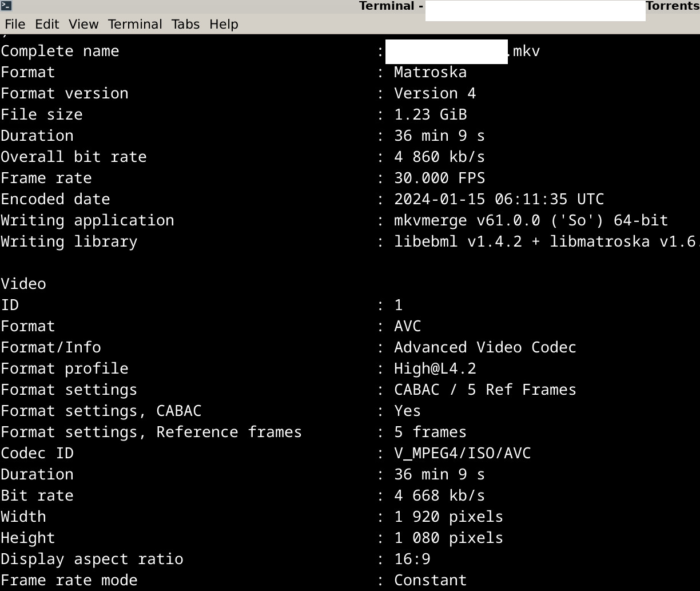The image size is (700, 591).
Task: Click the 'Format profile' label
Action: coord(65,368)
